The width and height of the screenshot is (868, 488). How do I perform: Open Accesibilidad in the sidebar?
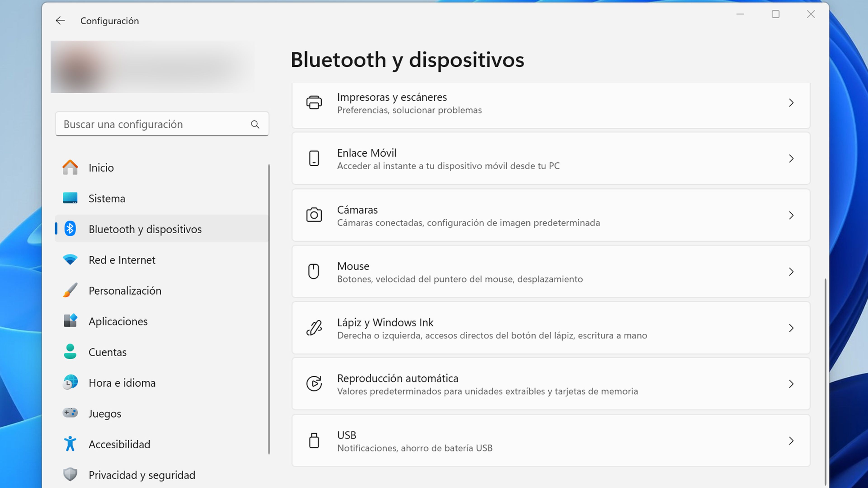click(x=161, y=444)
